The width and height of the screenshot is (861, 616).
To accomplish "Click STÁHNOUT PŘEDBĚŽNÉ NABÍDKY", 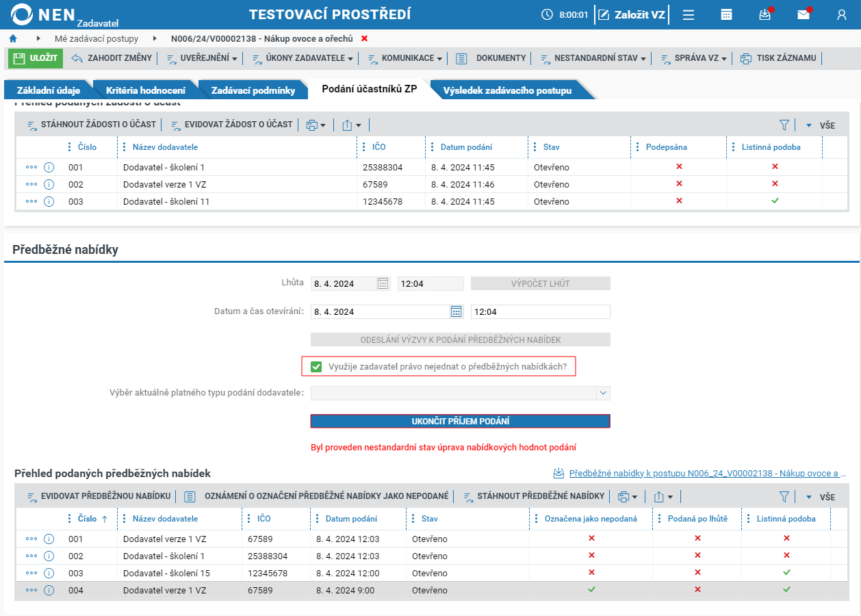I will (x=533, y=496).
